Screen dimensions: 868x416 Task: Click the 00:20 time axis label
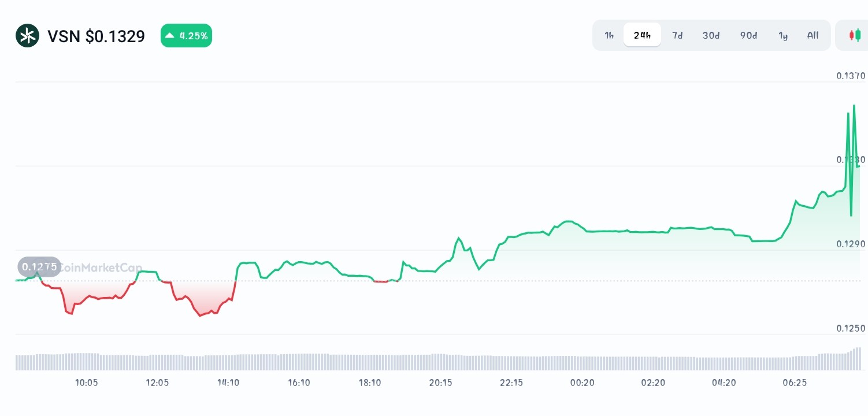click(x=582, y=383)
